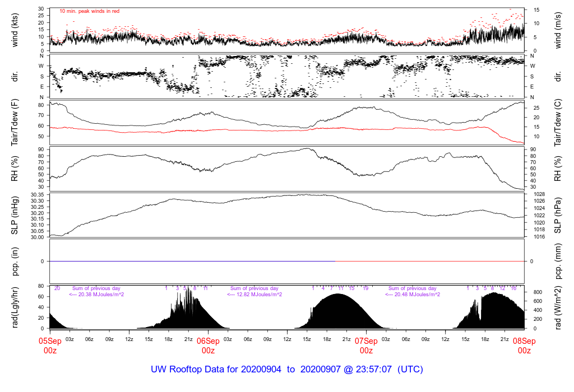Click the 20.38 MJoules/m^2 daily sum annotation

click(x=96, y=295)
